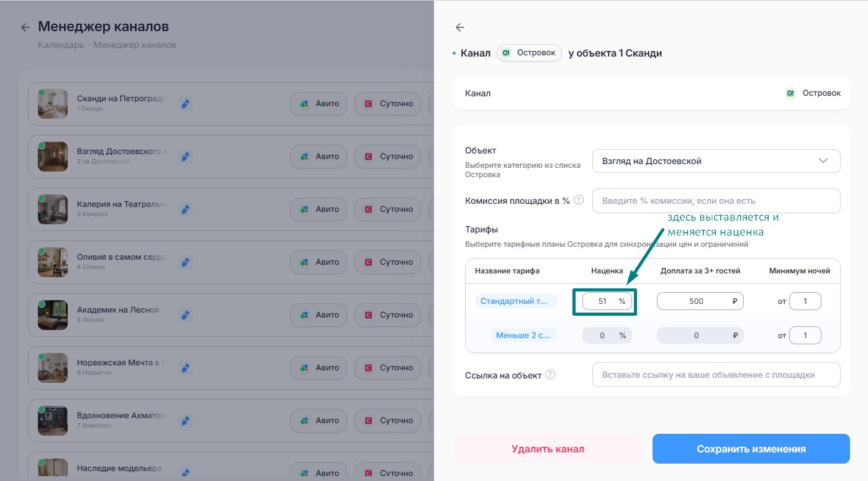Select the Стандартный тариф tag
The height and width of the screenshot is (481, 868).
click(x=516, y=301)
